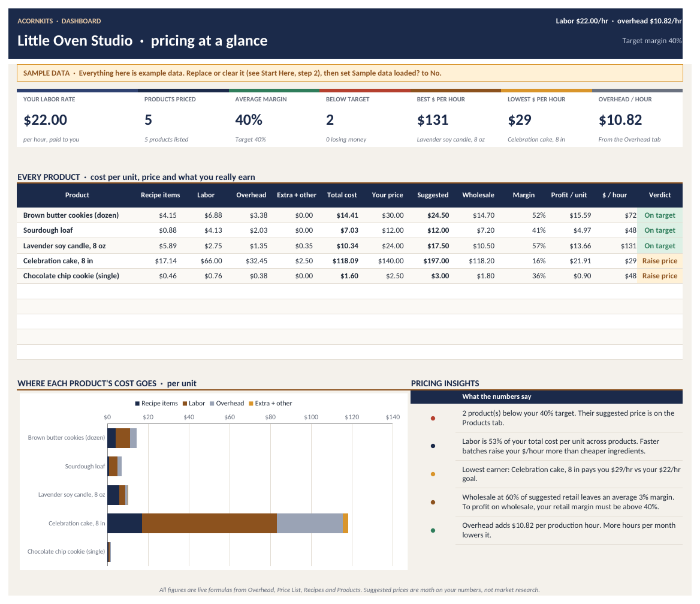Click On target verdict for Lavender soy candle
The width and height of the screenshot is (700, 604).
[x=660, y=246]
